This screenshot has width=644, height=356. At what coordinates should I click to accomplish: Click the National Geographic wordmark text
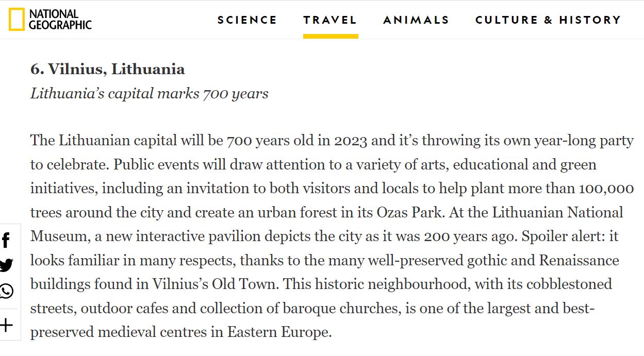tap(60, 20)
